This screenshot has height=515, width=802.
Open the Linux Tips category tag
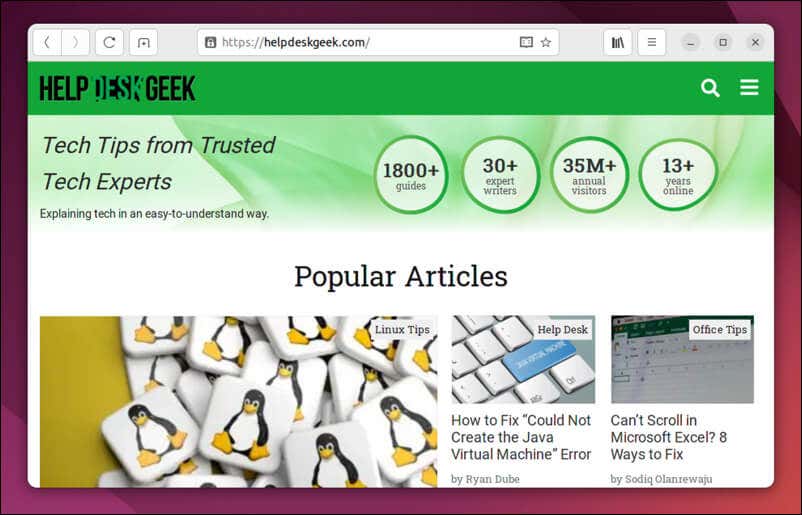(x=402, y=330)
